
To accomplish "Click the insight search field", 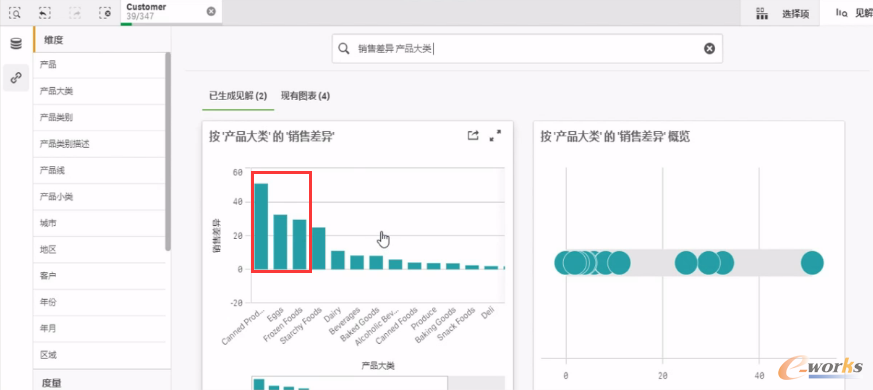I will (527, 49).
